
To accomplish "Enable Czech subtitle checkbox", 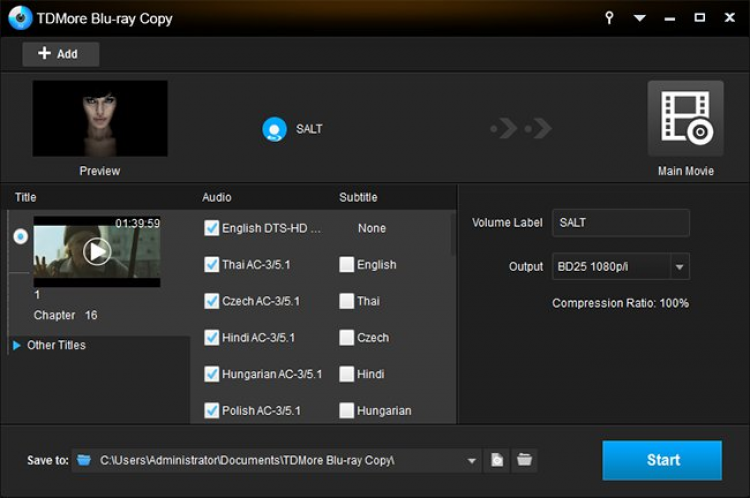I will [x=346, y=337].
